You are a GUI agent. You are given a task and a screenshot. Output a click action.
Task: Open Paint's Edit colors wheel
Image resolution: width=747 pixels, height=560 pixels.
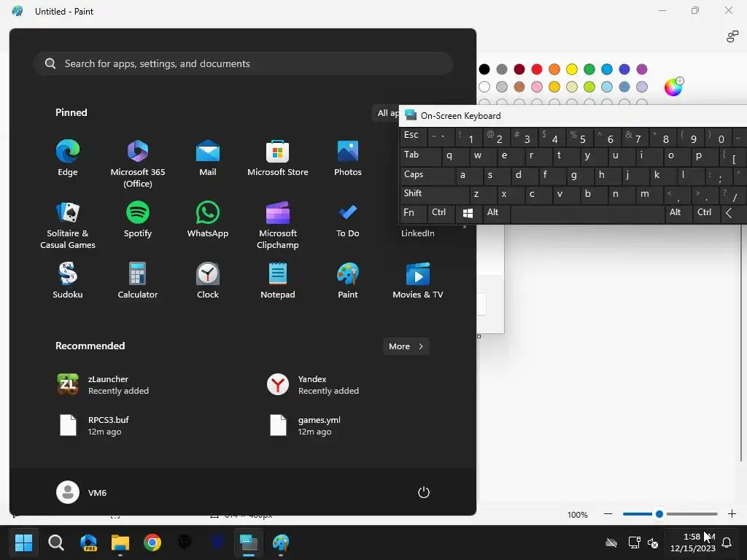673,87
